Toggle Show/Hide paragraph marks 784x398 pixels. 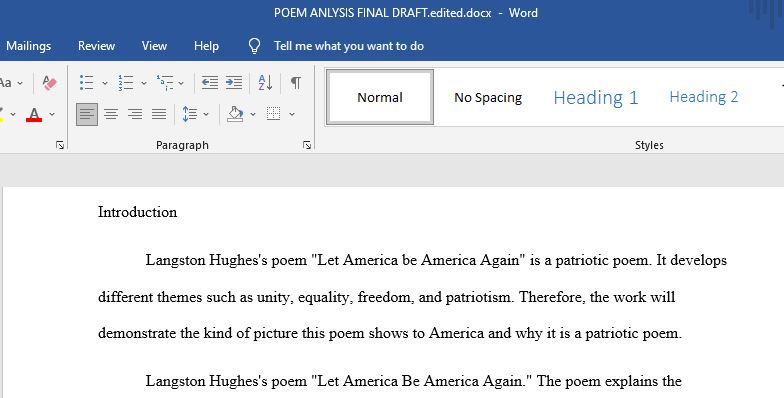(x=296, y=82)
